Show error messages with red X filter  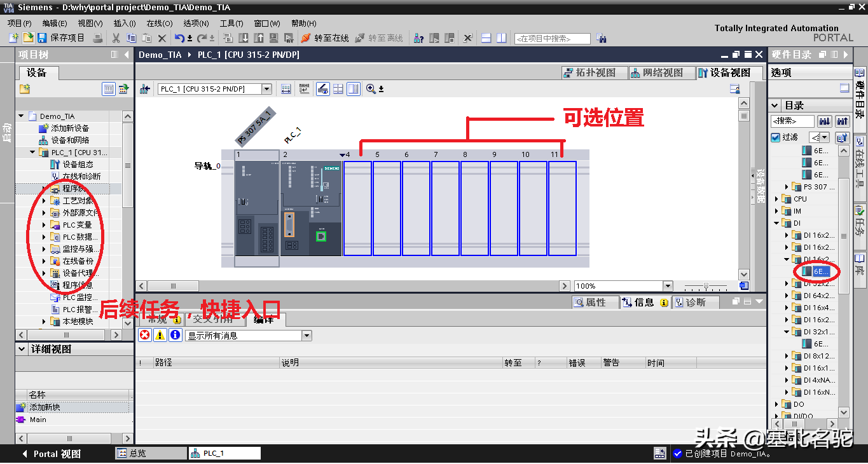click(145, 335)
